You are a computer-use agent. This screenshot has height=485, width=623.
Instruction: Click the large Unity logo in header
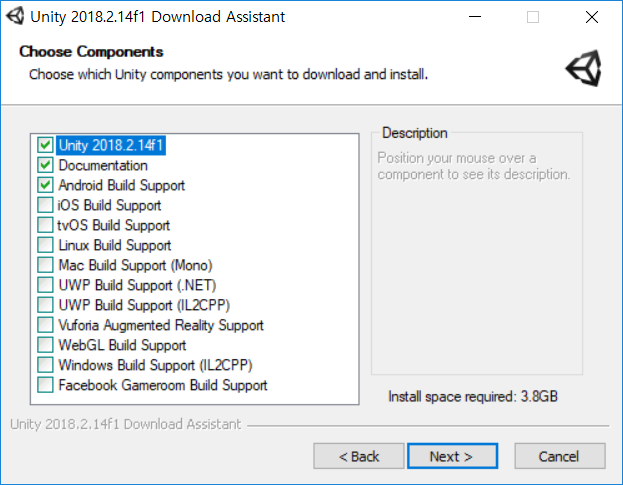(584, 68)
